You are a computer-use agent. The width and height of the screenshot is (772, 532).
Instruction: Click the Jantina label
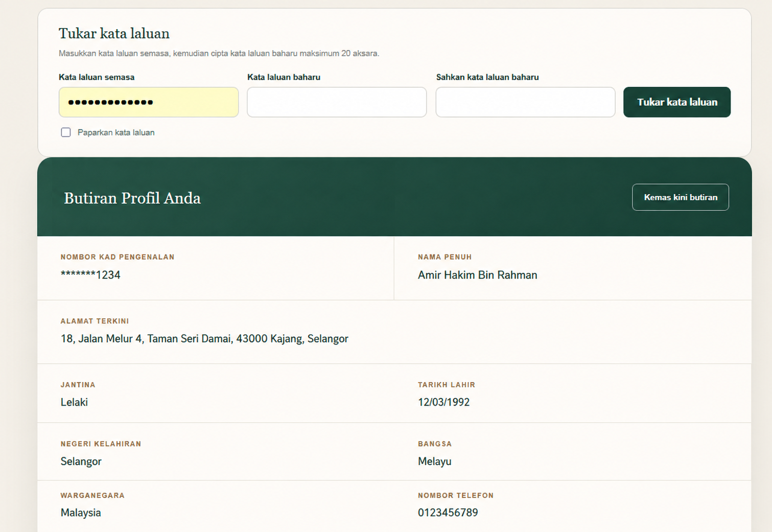78,385
